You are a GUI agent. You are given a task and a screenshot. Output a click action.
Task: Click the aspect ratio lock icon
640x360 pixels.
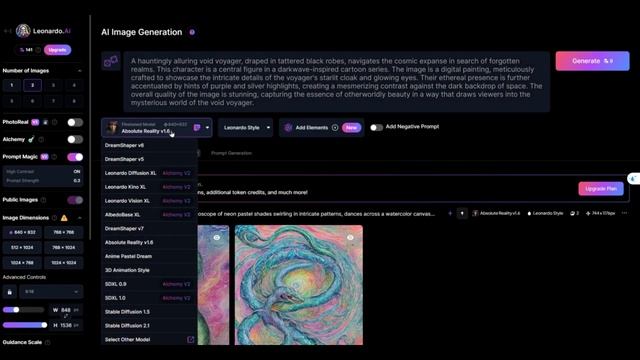(10, 292)
